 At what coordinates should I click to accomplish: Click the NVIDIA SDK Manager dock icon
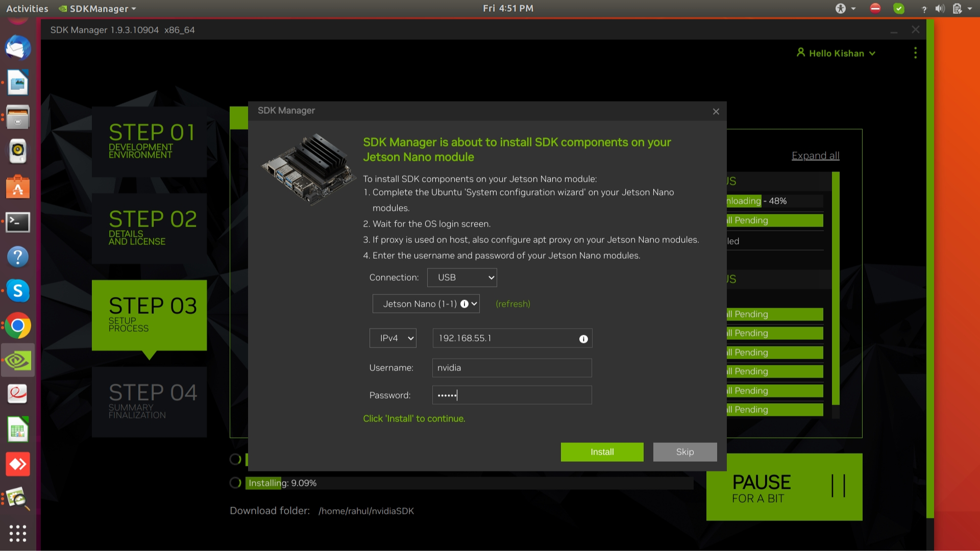[x=18, y=360]
